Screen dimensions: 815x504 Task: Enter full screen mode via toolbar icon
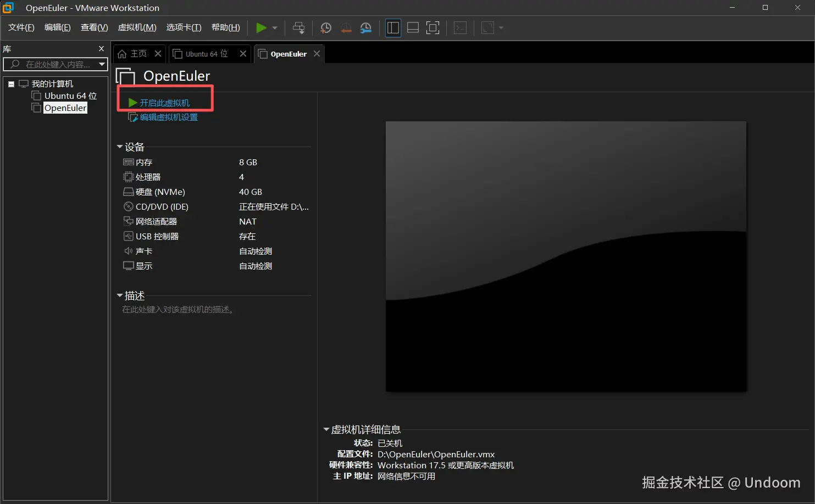(433, 27)
